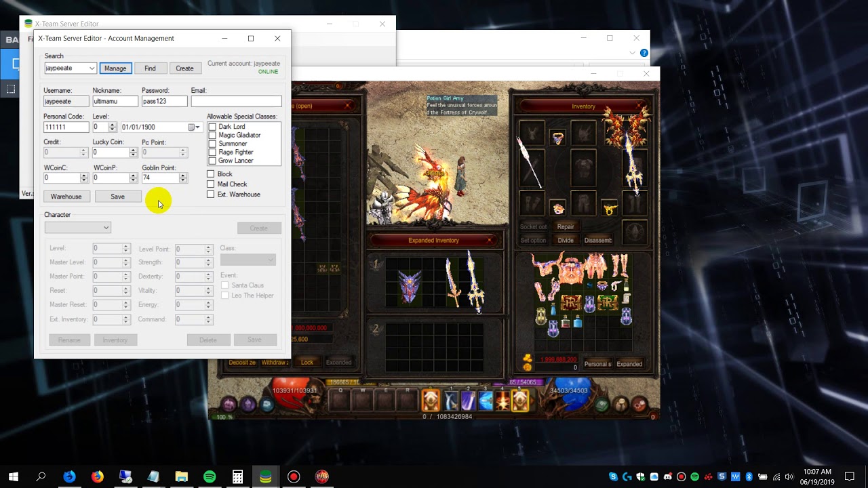
Task: Tick the Mail Check checkbox
Action: [210, 184]
